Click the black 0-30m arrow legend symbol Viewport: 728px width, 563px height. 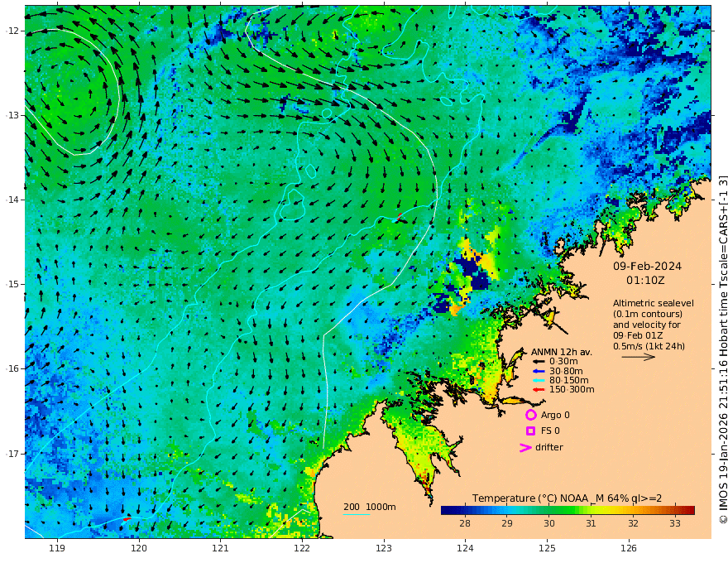pyautogui.click(x=539, y=362)
